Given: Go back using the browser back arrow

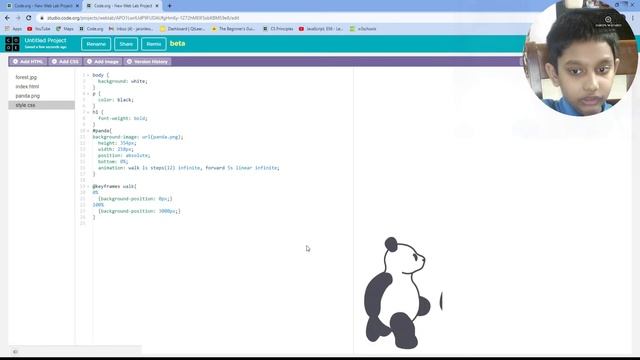Looking at the screenshot, I should point(7,18).
